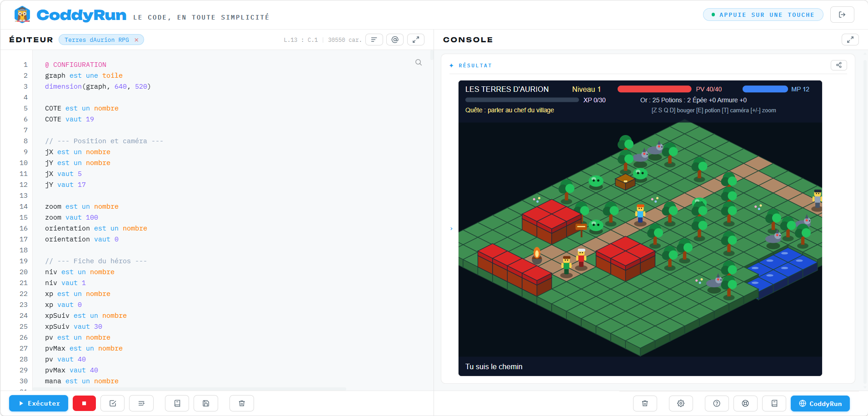Expand the small chevron left of game canvas
Screen dimensions: 868x416
(x=451, y=229)
